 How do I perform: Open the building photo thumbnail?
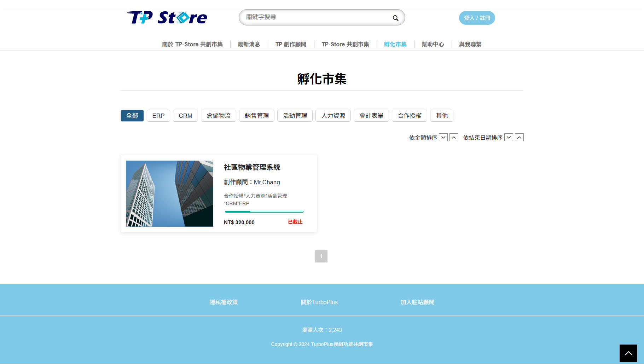click(x=169, y=193)
